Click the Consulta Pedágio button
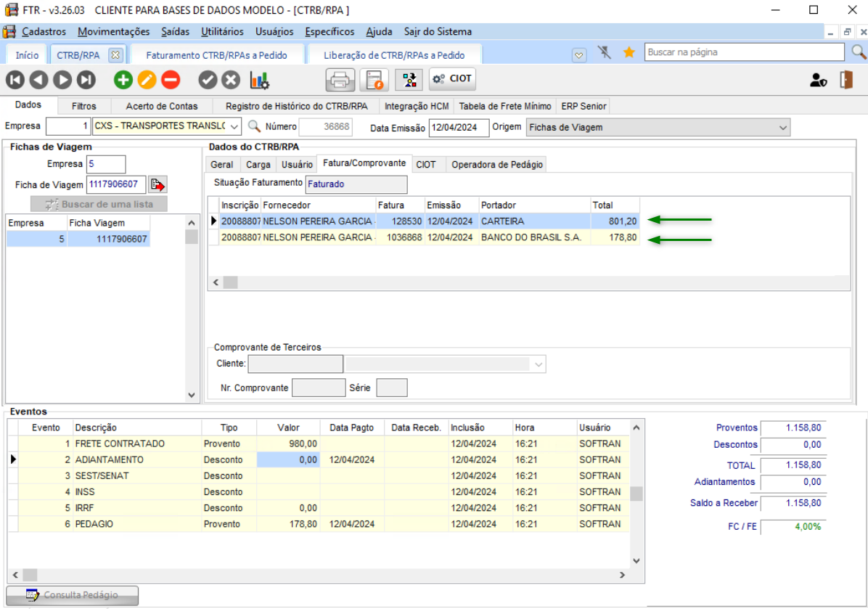Image resolution: width=868 pixels, height=609 pixels. coord(73,595)
